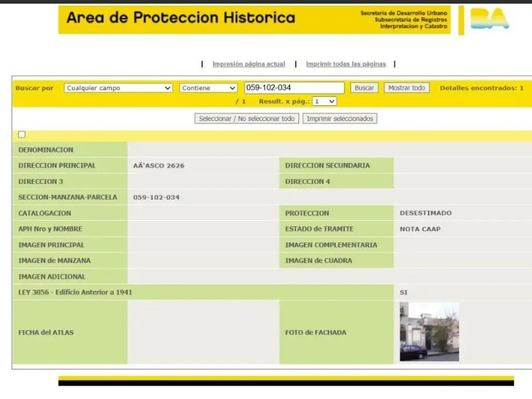Click 'Seleccionar / No seleccionar todo' button
532x399 pixels.
[247, 118]
